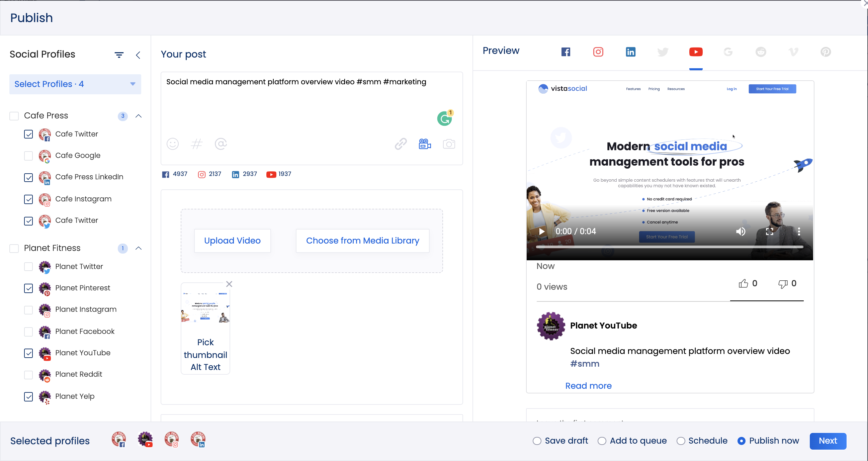The width and height of the screenshot is (868, 461).
Task: Click the mention @ icon
Action: click(221, 144)
